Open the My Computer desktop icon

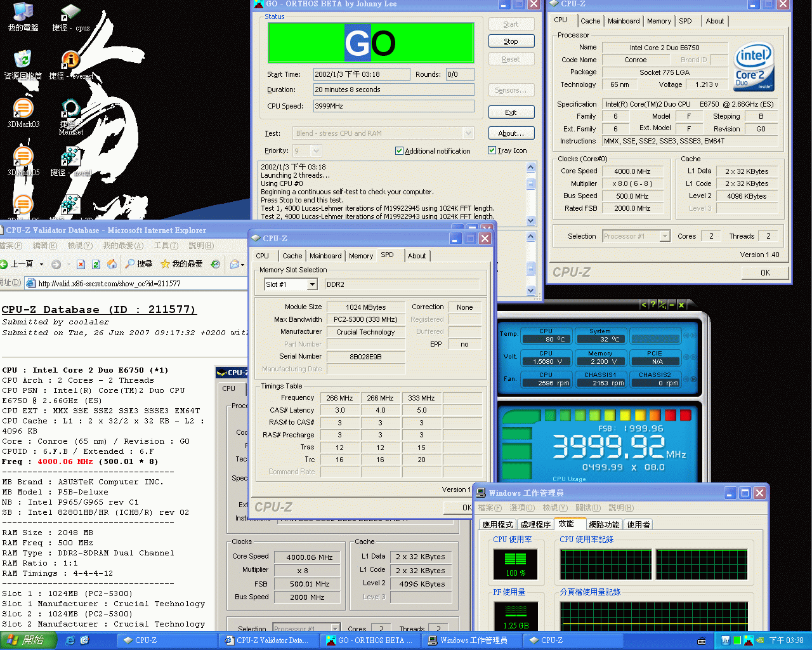(x=23, y=17)
